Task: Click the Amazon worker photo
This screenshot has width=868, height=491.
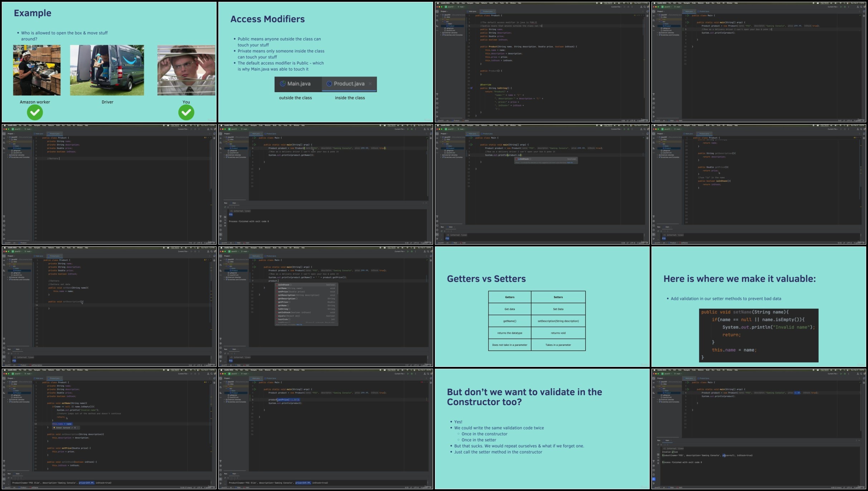Action: (37, 70)
